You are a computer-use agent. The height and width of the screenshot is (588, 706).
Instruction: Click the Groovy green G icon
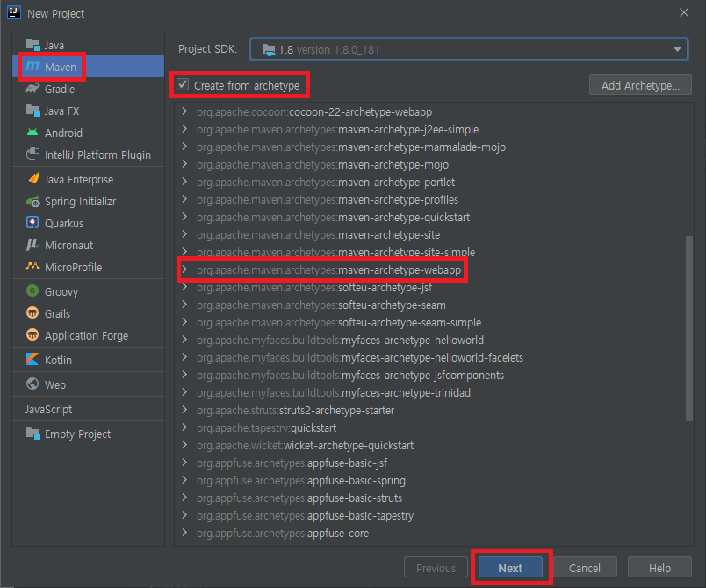pos(32,290)
